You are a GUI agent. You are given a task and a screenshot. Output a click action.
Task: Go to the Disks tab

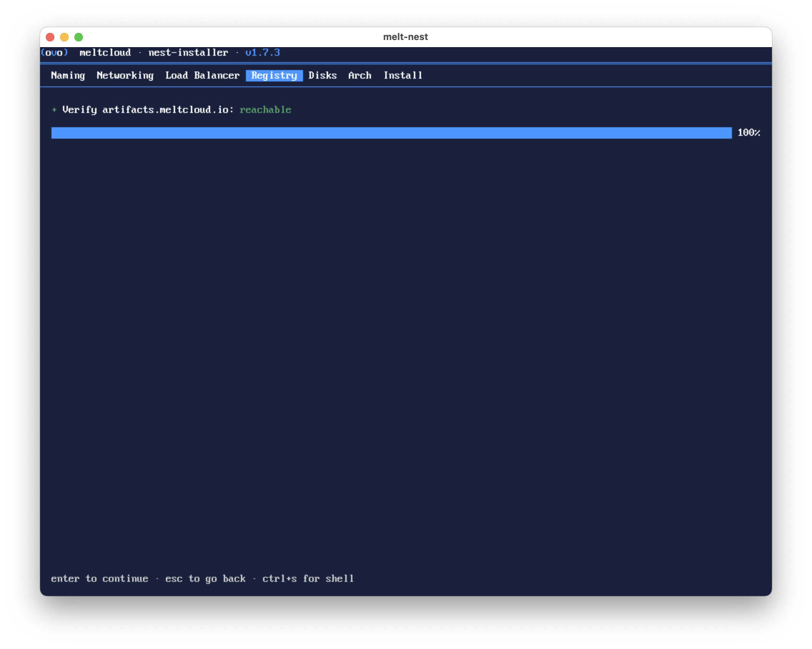pos(322,76)
